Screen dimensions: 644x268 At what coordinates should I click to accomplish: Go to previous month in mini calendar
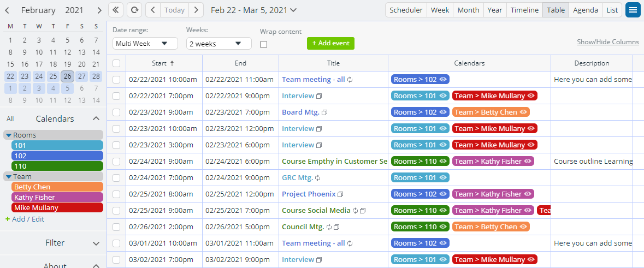(8, 10)
